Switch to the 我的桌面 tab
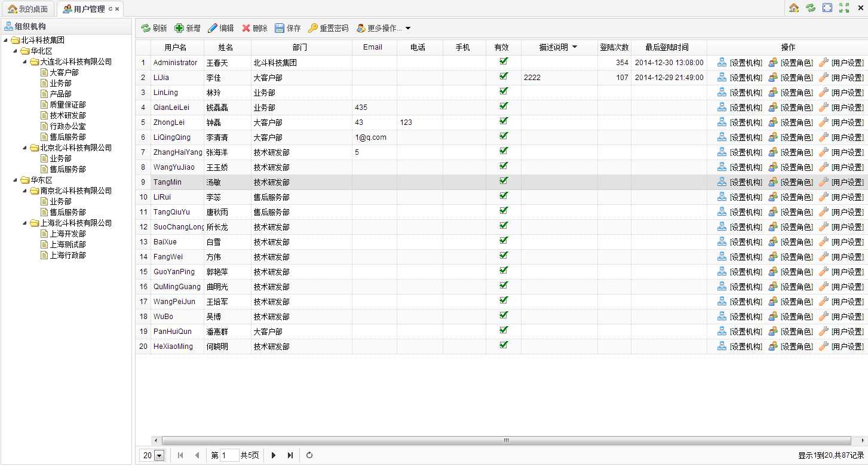Screen dimensions: 868x466 click(x=28, y=9)
